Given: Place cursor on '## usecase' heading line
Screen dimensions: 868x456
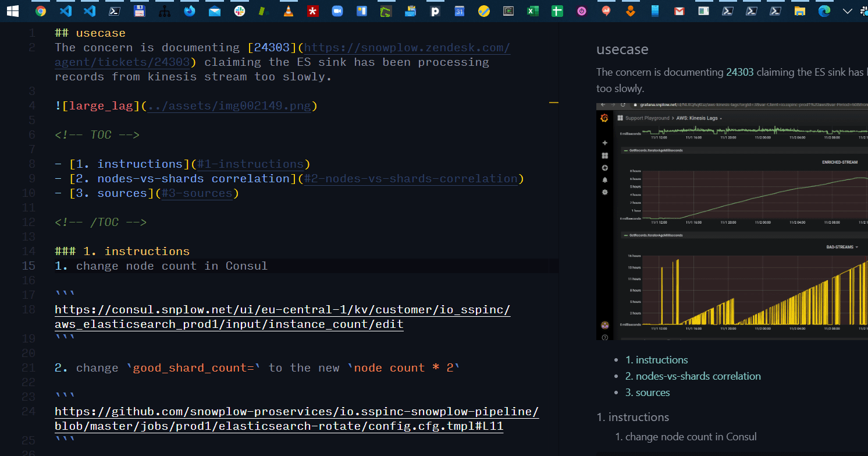Looking at the screenshot, I should (x=90, y=33).
